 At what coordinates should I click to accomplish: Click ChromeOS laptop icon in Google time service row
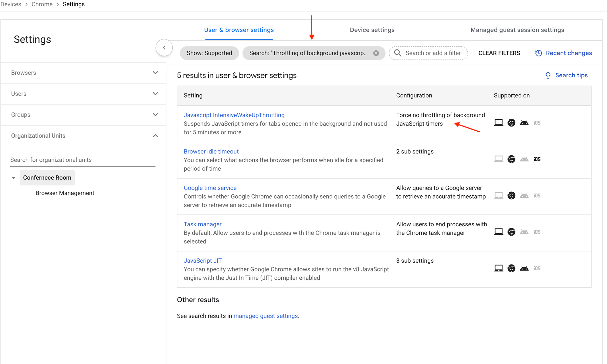(x=498, y=195)
